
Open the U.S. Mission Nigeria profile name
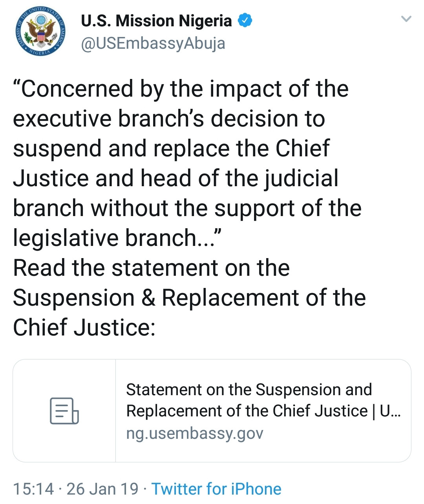point(156,21)
